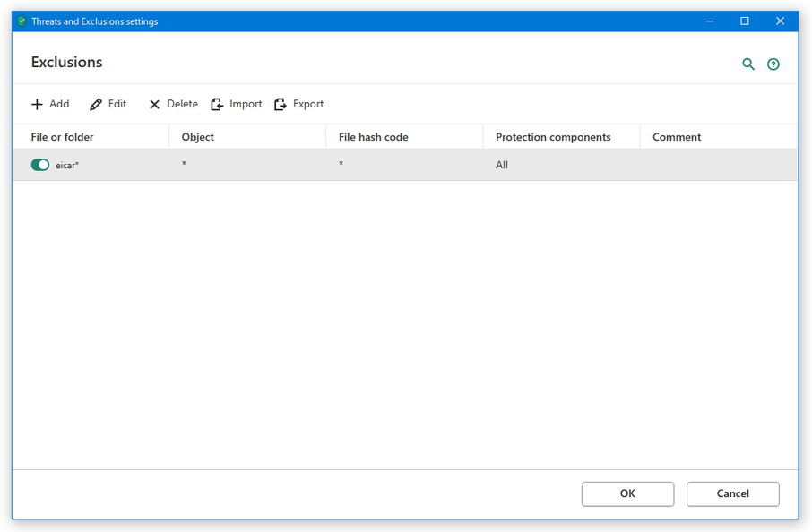Maximize the Threats and Exclusions window
Image resolution: width=812 pixels, height=532 pixels.
click(745, 21)
